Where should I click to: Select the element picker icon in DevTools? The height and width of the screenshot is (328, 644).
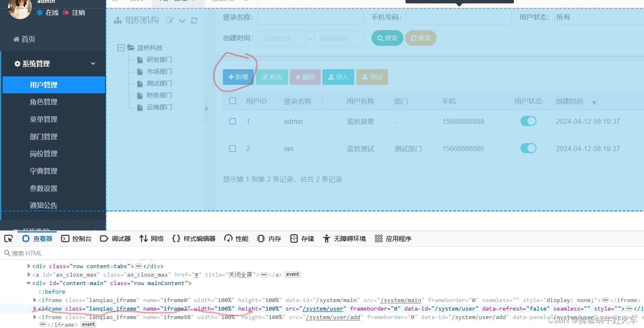(x=8, y=238)
